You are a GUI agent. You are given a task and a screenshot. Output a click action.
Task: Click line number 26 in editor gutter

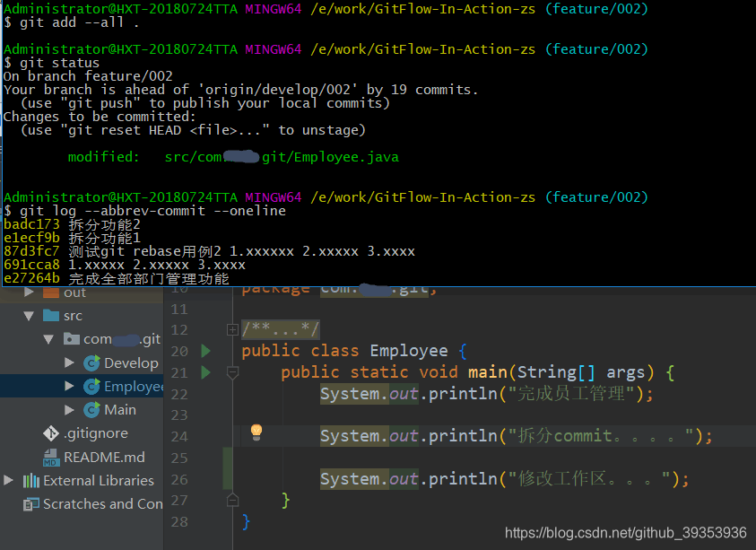(179, 479)
